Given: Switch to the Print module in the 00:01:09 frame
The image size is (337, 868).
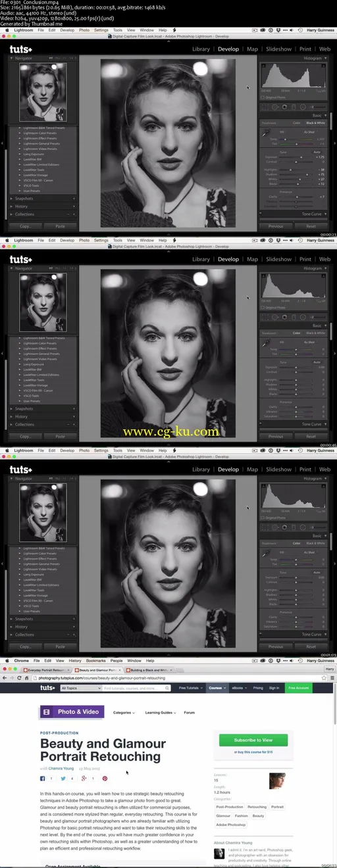Looking at the screenshot, I should point(305,470).
